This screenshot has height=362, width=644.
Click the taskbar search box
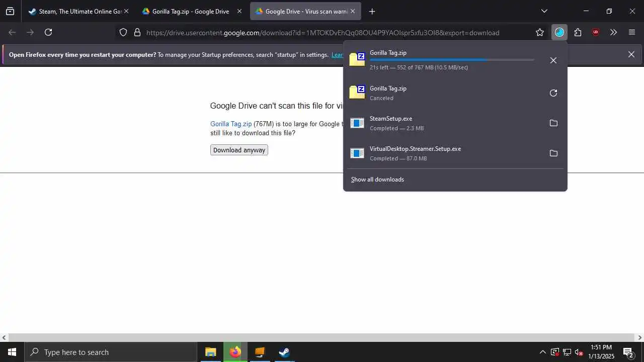pyautogui.click(x=111, y=352)
